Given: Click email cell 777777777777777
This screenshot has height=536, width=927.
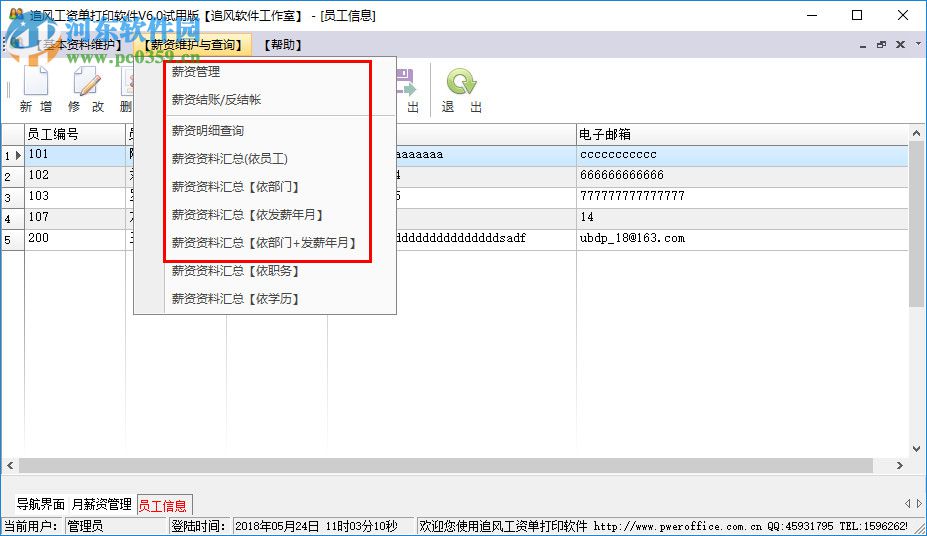Looking at the screenshot, I should click(742, 197).
